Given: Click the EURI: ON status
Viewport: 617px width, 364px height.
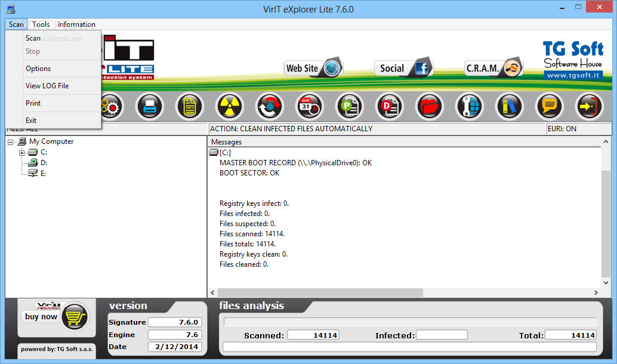Looking at the screenshot, I should 562,129.
